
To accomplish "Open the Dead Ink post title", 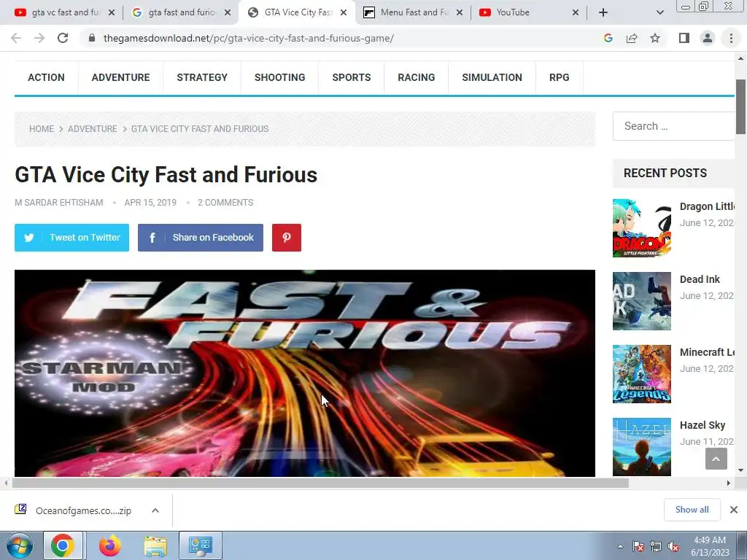I will [x=700, y=279].
